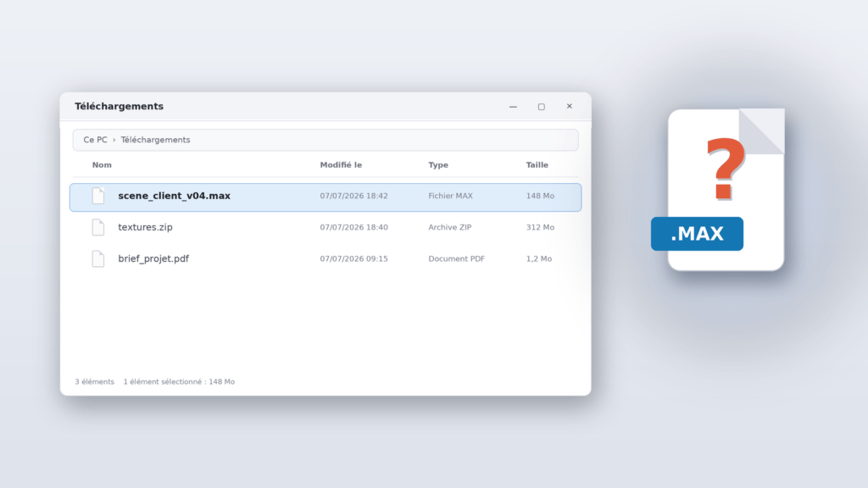
Task: Click the Fichier MAX type cell
Action: pyautogui.click(x=451, y=196)
